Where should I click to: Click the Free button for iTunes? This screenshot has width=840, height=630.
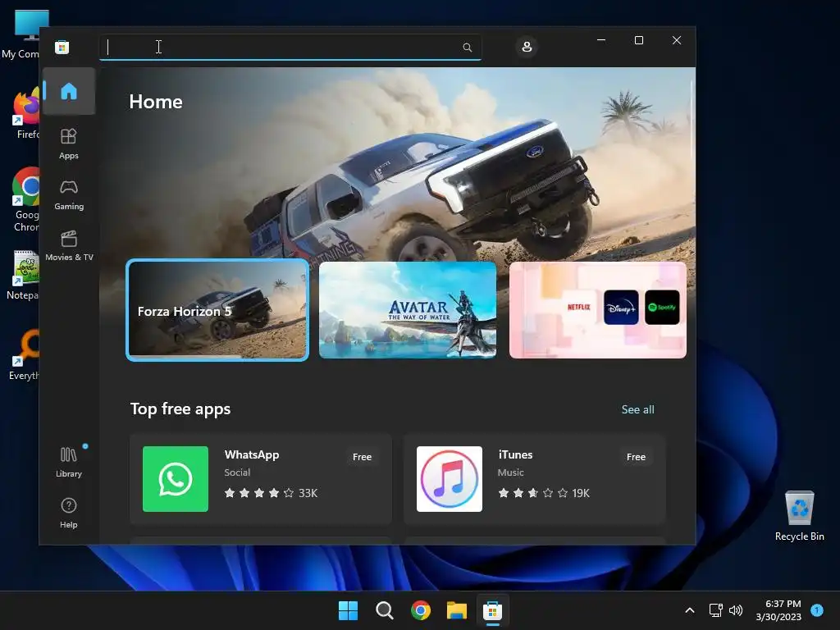click(x=636, y=457)
